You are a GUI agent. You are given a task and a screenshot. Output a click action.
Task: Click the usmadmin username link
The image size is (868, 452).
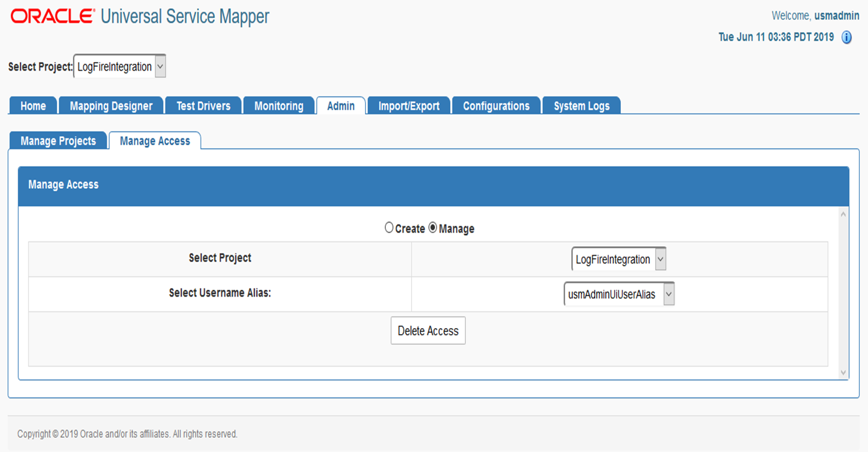tap(836, 16)
